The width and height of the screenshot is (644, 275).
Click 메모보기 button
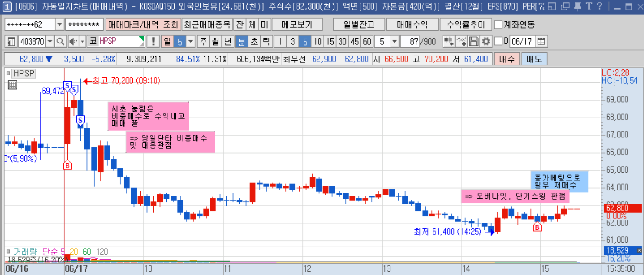297,25
